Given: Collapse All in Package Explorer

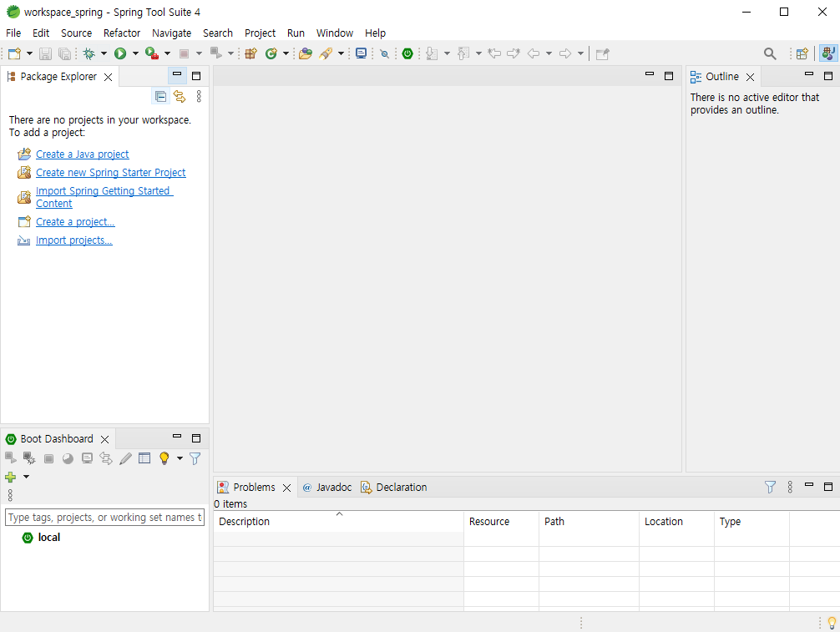Looking at the screenshot, I should [160, 96].
